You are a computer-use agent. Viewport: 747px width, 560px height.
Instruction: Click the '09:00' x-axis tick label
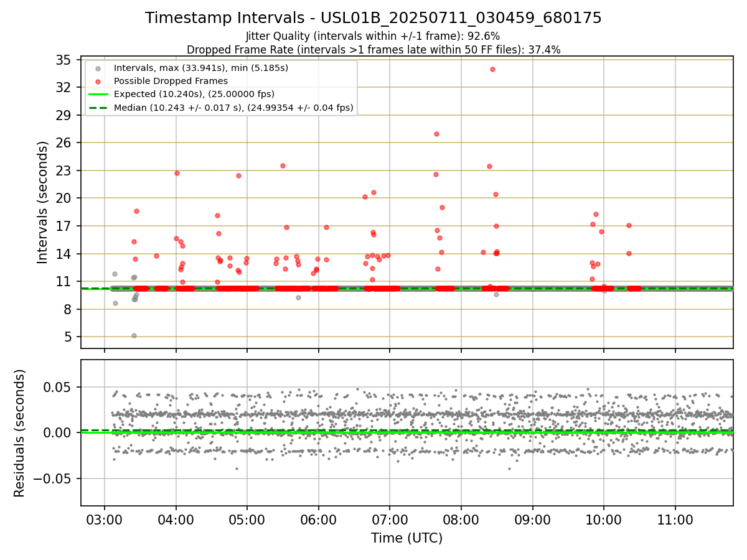(x=533, y=519)
